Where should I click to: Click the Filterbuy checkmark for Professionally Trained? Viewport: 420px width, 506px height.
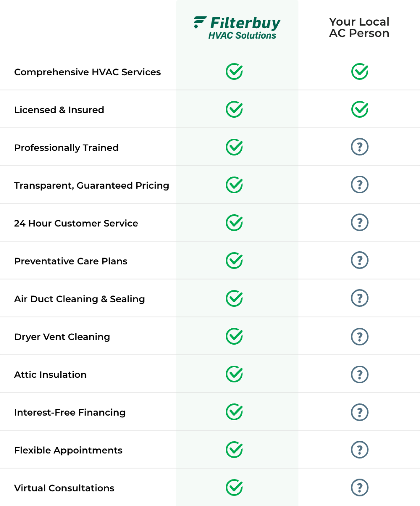click(x=234, y=147)
